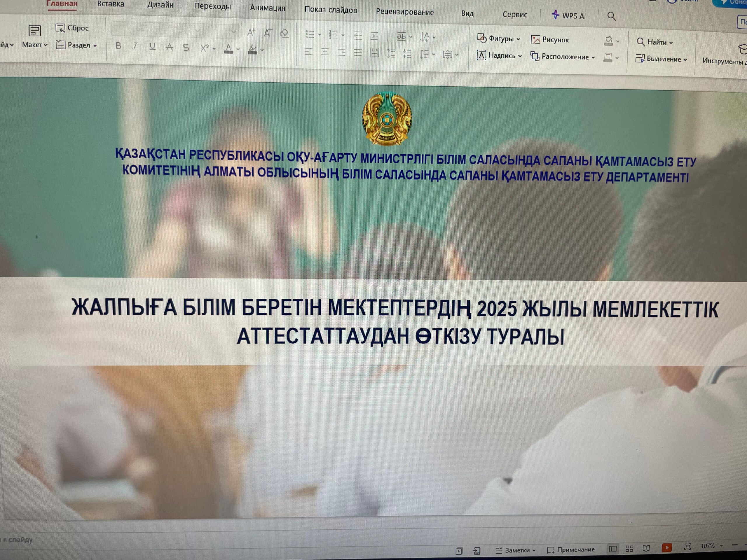The image size is (747, 560).
Task: Toggle strikethrough S formatting
Action: pos(186,48)
